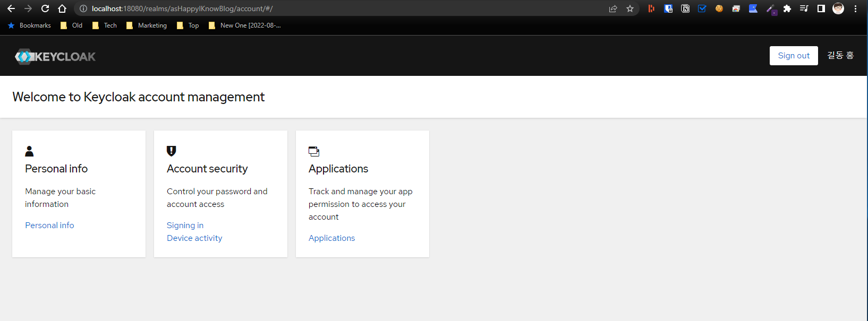This screenshot has height=321, width=868.
Task: Open the browser Extensions puzzle icon
Action: pos(787,8)
